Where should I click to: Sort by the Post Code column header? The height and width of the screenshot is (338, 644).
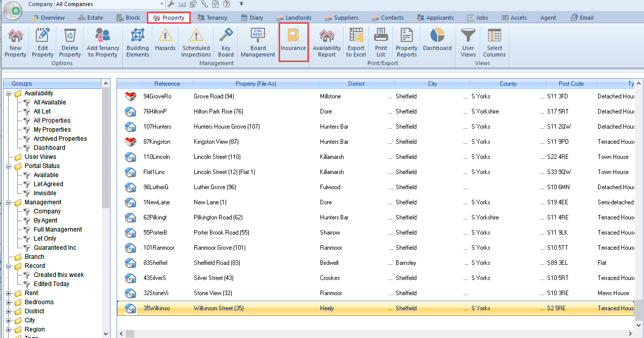pyautogui.click(x=571, y=84)
